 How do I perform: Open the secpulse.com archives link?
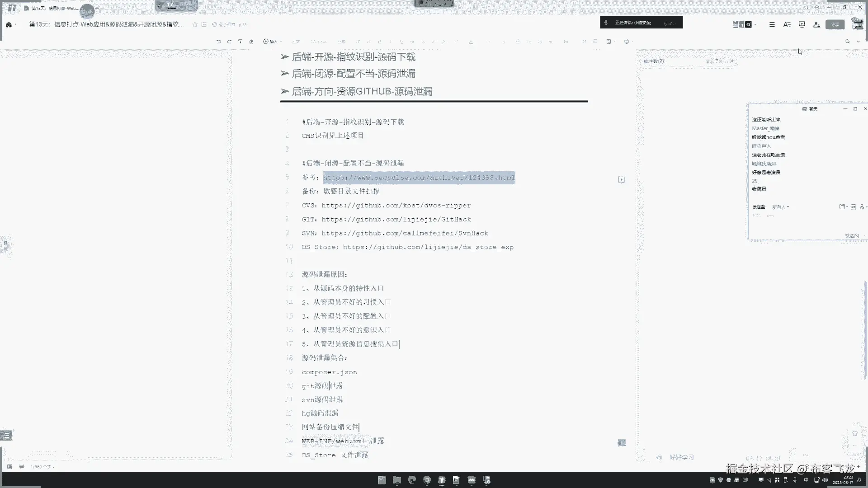coord(419,178)
